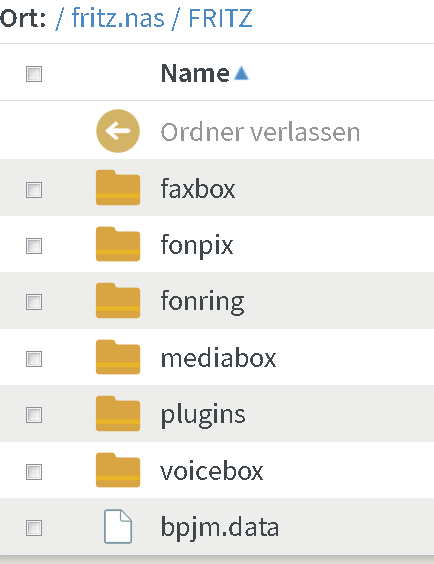The height and width of the screenshot is (564, 434).
Task: Tick the checkbox for bpjm.data
Action: pos(34,528)
